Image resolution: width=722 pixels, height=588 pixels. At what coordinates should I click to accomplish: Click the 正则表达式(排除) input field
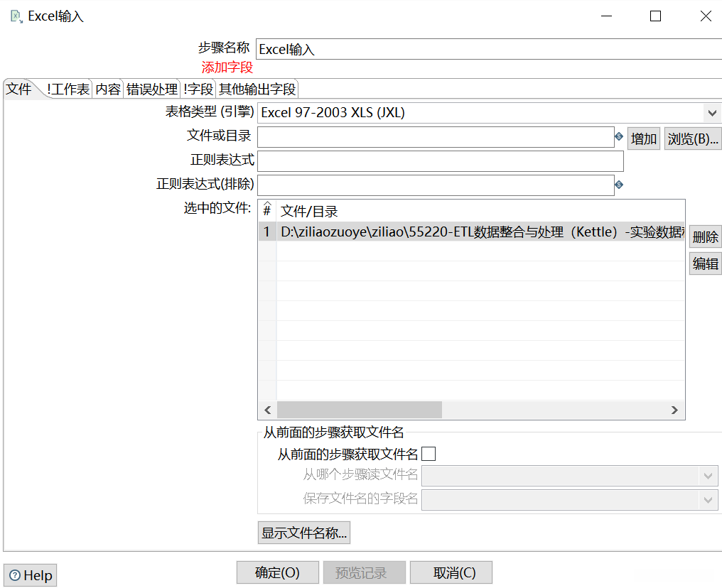point(436,185)
